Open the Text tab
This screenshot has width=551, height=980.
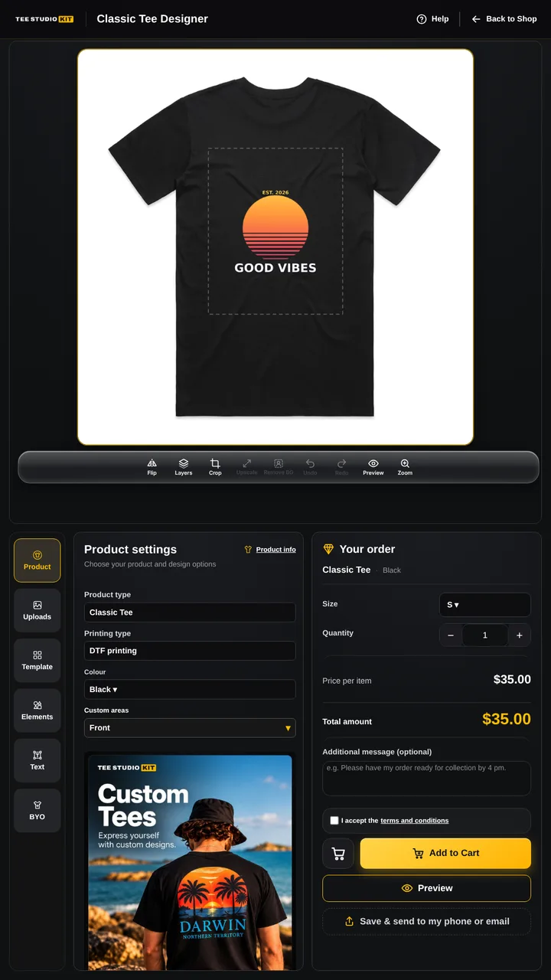click(x=37, y=760)
